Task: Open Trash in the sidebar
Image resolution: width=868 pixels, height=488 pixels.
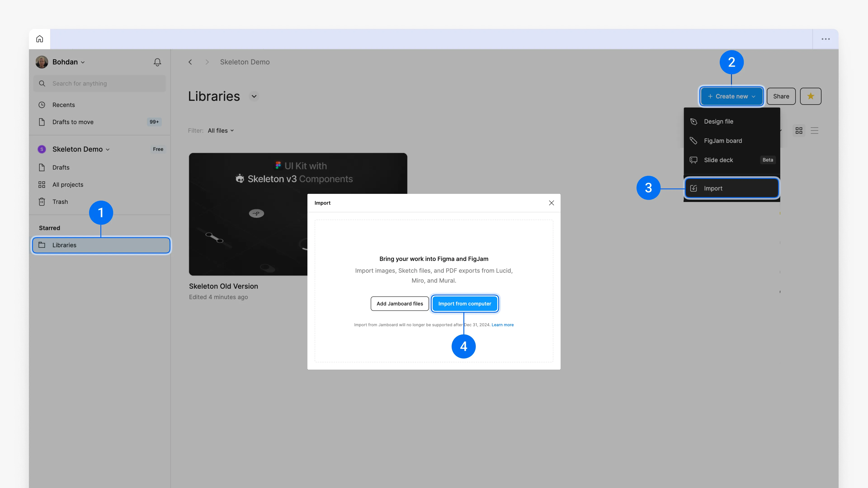Action: 60,202
